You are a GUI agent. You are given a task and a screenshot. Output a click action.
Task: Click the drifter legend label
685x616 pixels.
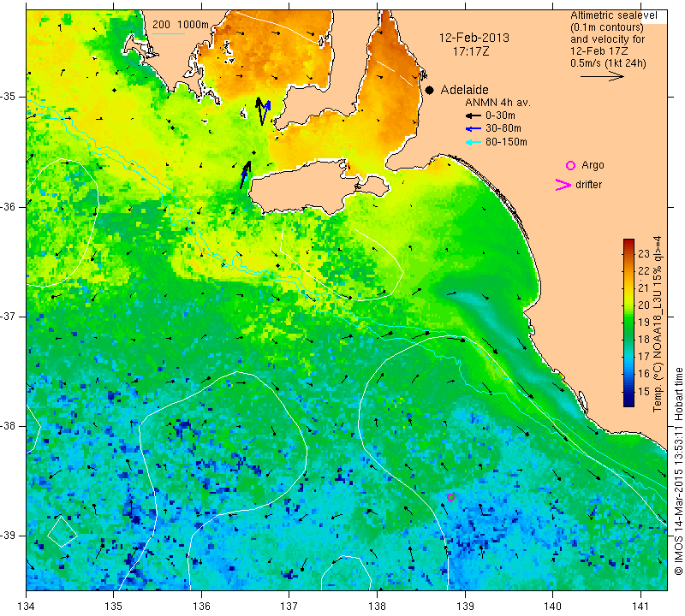588,185
